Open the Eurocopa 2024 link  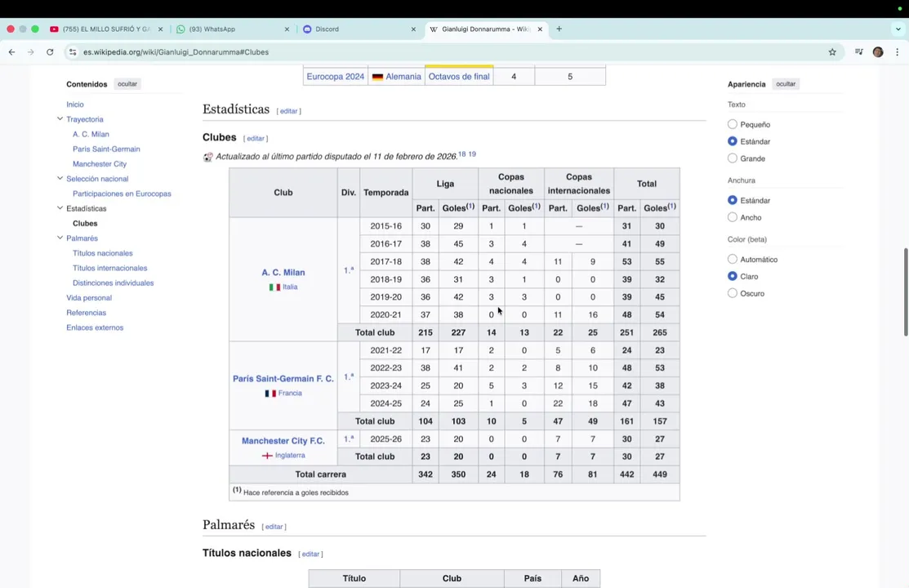pos(335,77)
